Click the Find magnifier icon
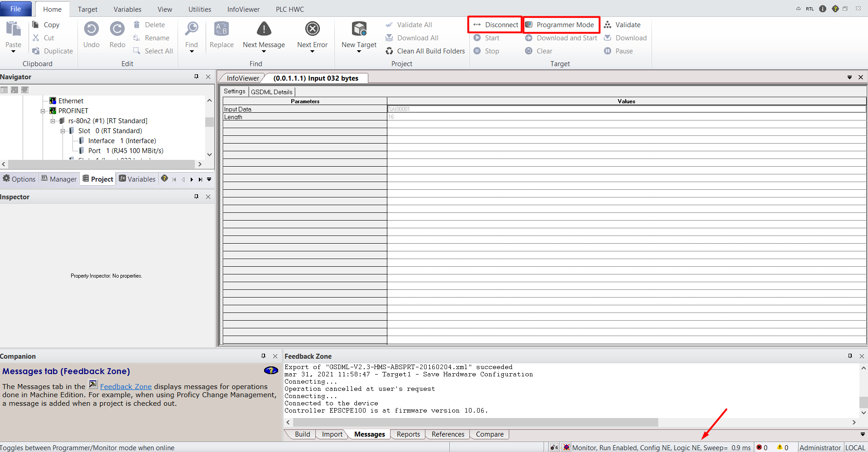The image size is (868, 452). 192,29
